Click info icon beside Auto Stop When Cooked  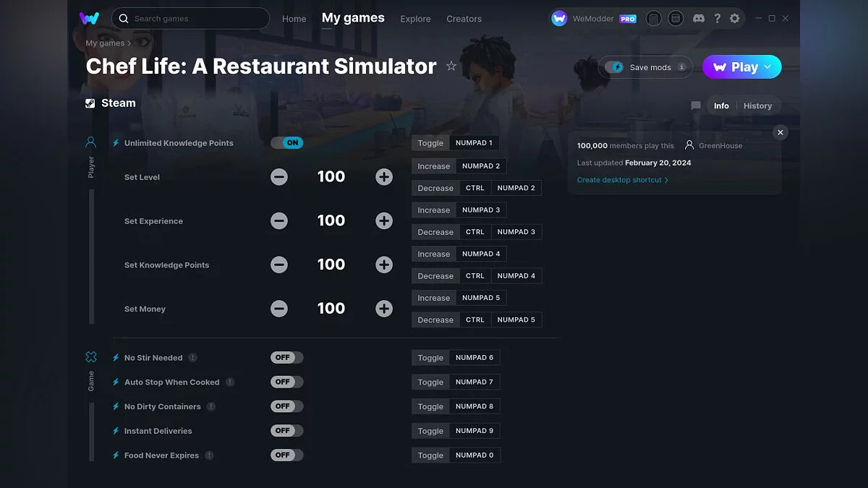coord(230,382)
